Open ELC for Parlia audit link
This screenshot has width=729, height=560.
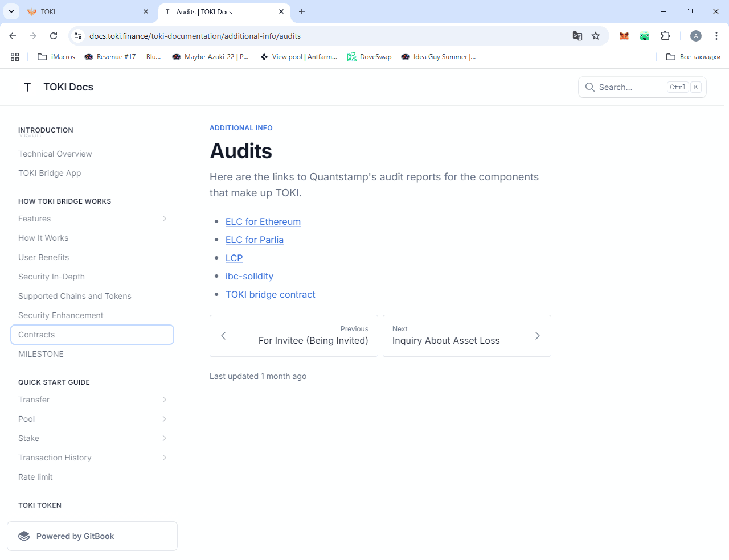click(x=255, y=240)
